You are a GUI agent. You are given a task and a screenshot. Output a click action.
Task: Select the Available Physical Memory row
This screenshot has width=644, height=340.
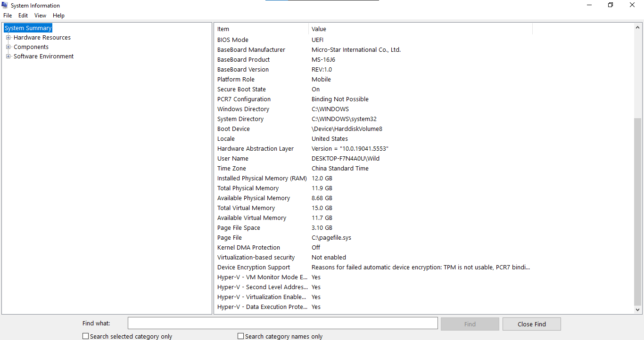(373, 198)
